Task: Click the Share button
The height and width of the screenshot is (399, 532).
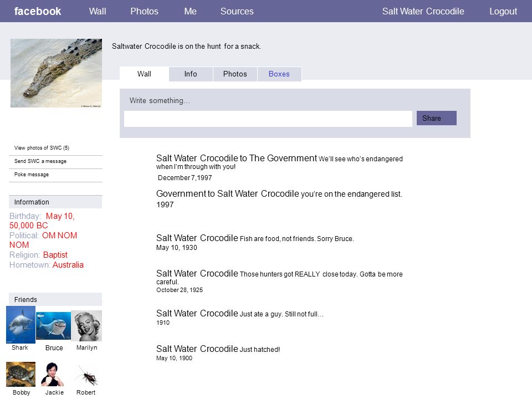Action: click(437, 118)
